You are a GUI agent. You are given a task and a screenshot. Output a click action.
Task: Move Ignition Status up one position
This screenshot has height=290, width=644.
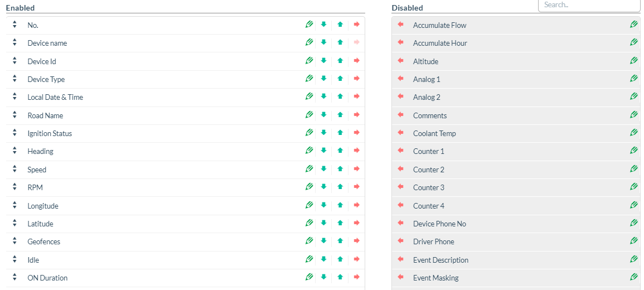tap(340, 133)
